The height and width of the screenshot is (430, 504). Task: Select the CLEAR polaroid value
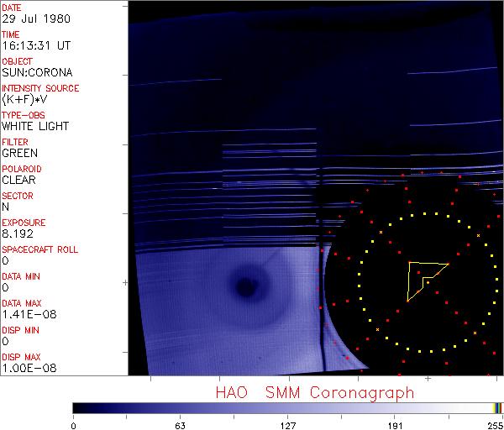(18, 180)
